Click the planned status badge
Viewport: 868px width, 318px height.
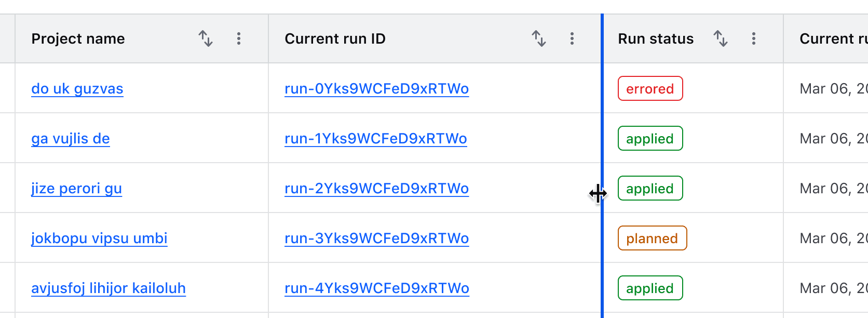point(652,238)
